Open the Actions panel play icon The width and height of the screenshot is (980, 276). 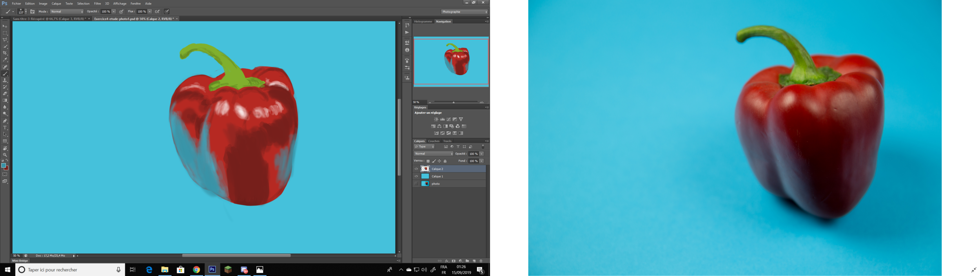[x=407, y=33]
